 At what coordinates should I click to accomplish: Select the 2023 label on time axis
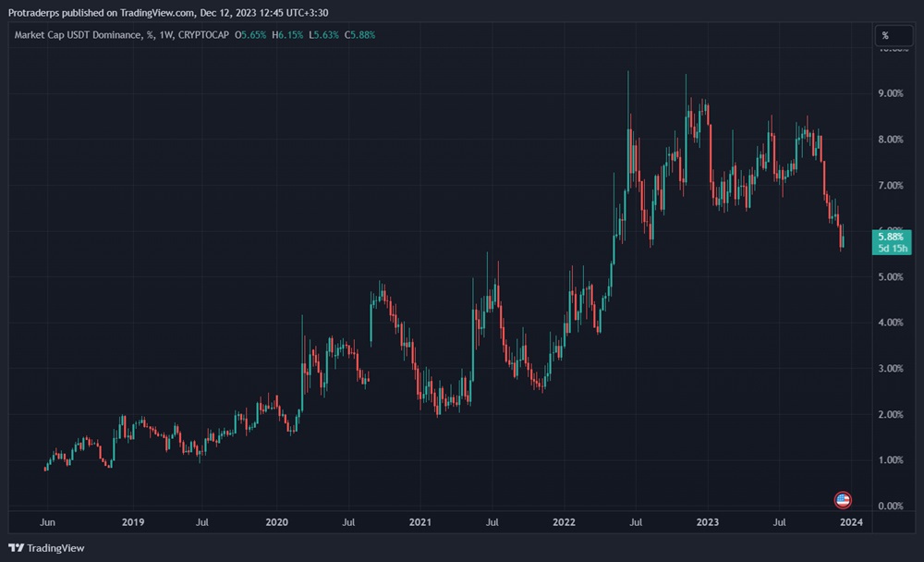pos(708,522)
